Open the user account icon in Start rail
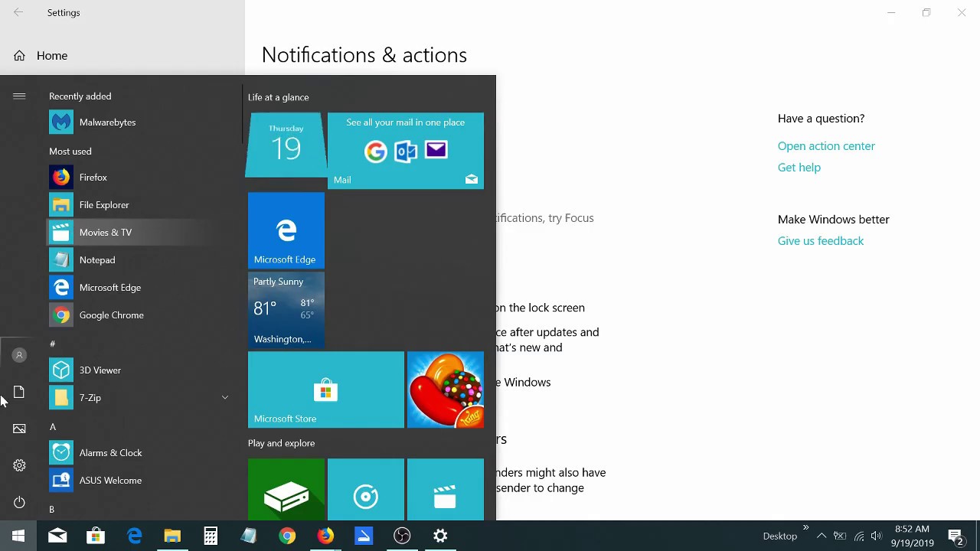The height and width of the screenshot is (551, 980). 19,355
